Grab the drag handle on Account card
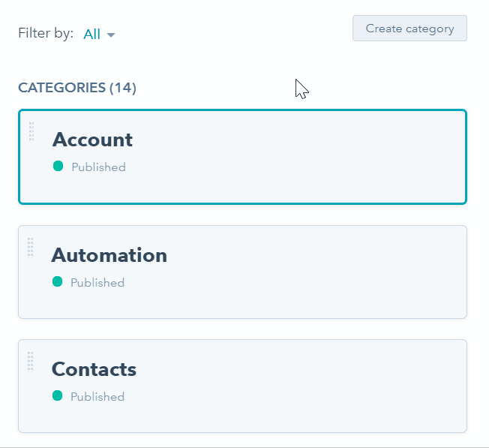489x448 pixels. (x=31, y=131)
